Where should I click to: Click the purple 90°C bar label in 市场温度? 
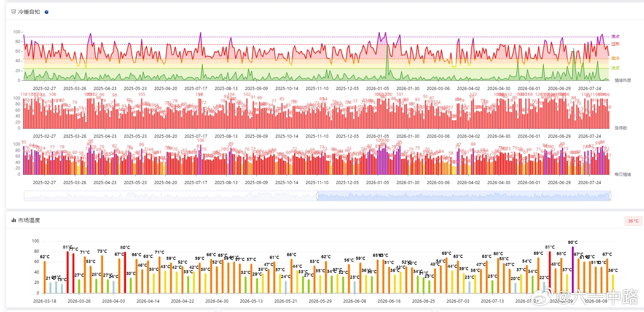coord(573,242)
